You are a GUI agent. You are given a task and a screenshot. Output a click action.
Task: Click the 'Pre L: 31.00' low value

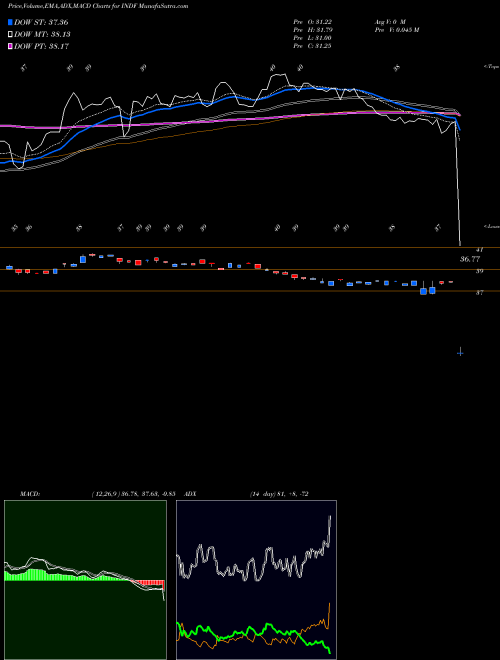click(x=312, y=38)
